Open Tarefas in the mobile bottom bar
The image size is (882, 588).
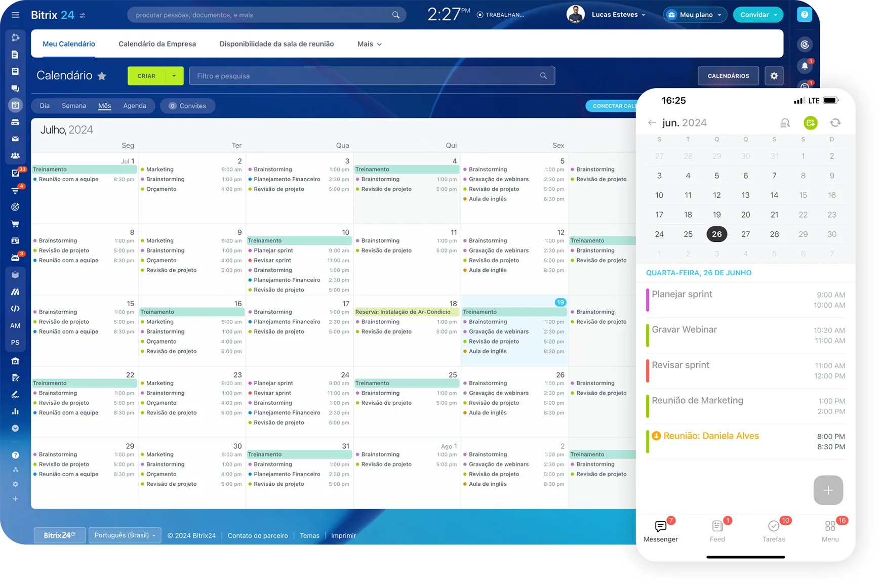(x=773, y=531)
